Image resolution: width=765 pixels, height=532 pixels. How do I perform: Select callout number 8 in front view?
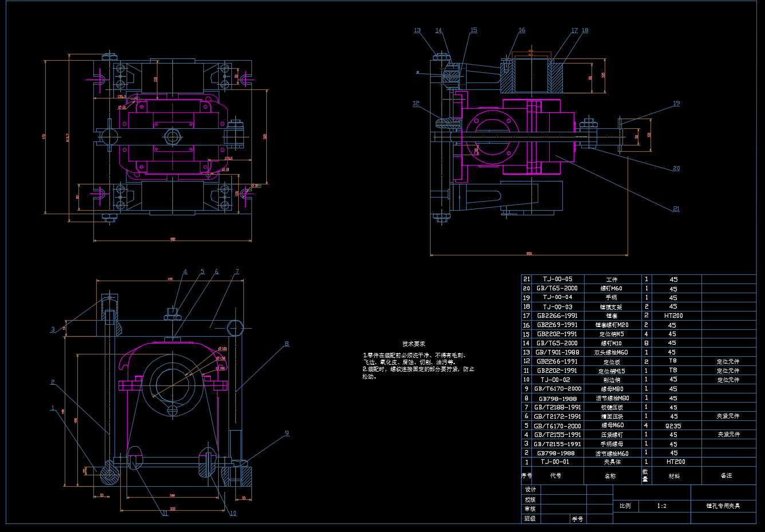click(x=287, y=344)
